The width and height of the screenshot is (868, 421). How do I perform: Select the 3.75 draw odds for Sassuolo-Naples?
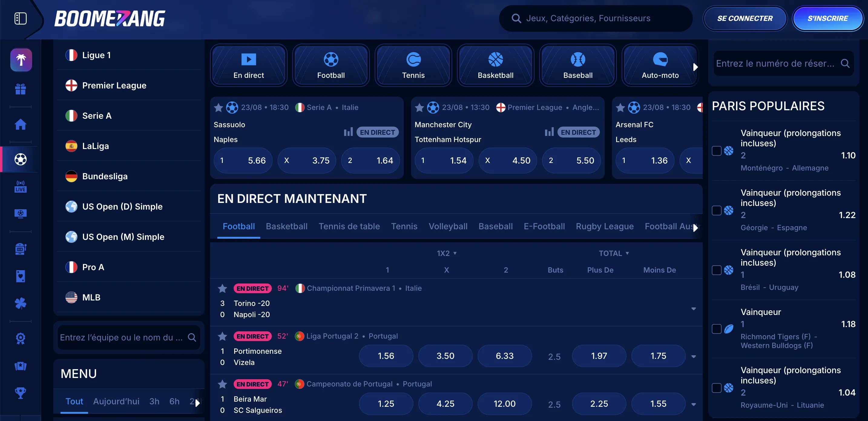(x=307, y=161)
